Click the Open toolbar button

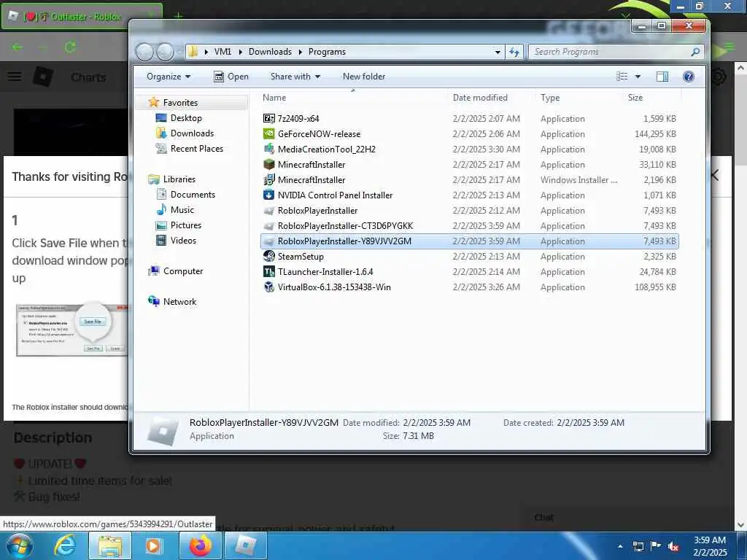coord(231,77)
